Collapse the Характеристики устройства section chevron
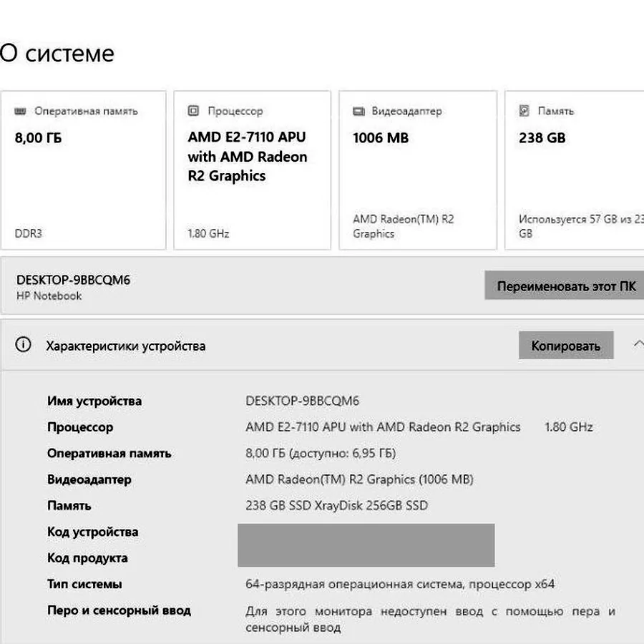 point(638,344)
